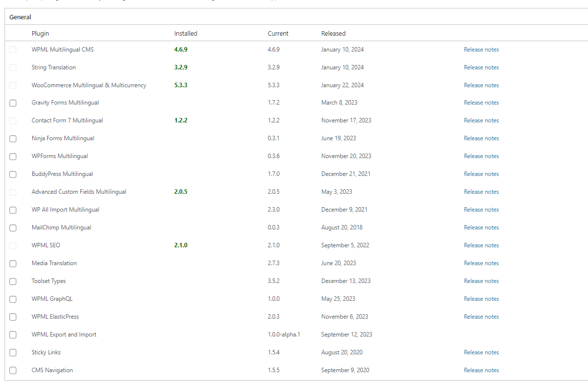Tick the MailChimp Multilingual checkbox

pyautogui.click(x=13, y=227)
